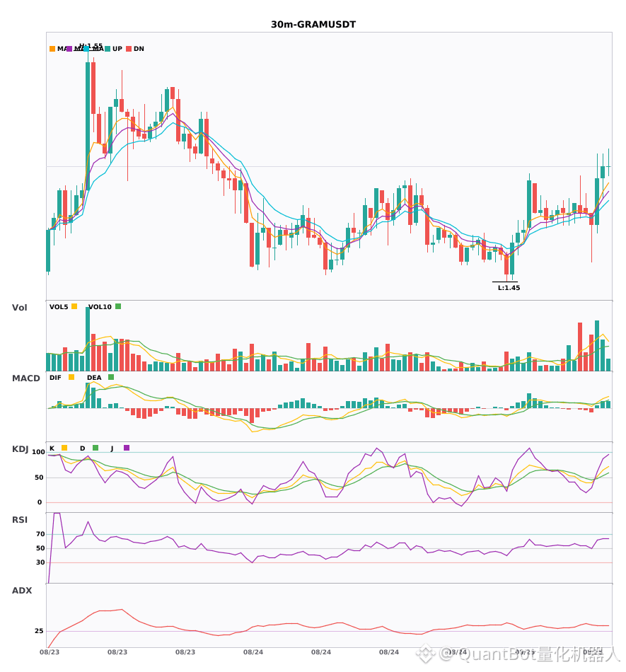Image resolution: width=626 pixels, height=672 pixels.
Task: Click the 100 level on KDJ axis
Action: pos(38,452)
